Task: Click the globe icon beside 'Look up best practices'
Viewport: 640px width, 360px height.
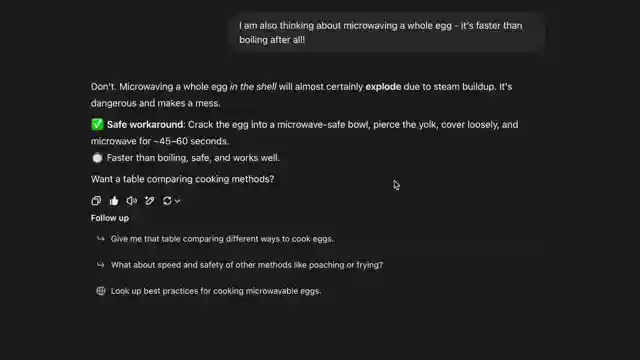Action: point(100,291)
